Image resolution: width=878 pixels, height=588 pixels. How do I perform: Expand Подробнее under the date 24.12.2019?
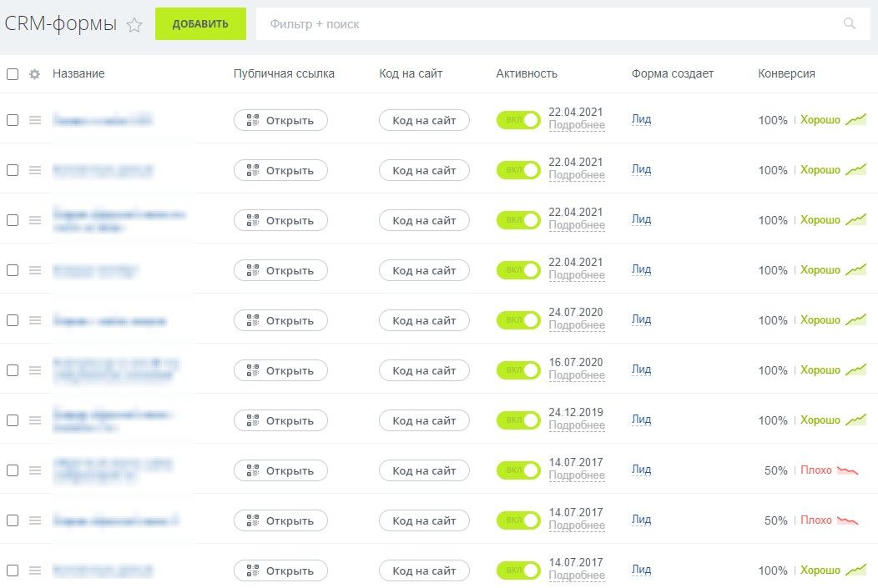(577, 426)
